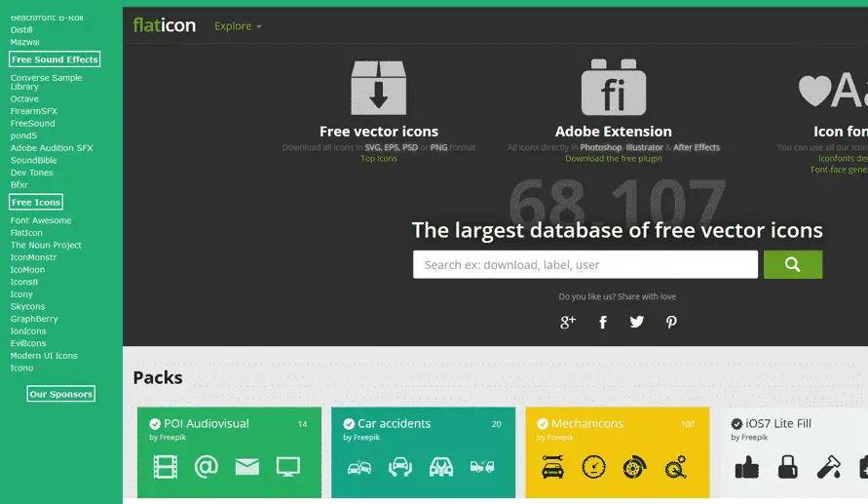Click the 'Free vector icons' heading

[379, 132]
